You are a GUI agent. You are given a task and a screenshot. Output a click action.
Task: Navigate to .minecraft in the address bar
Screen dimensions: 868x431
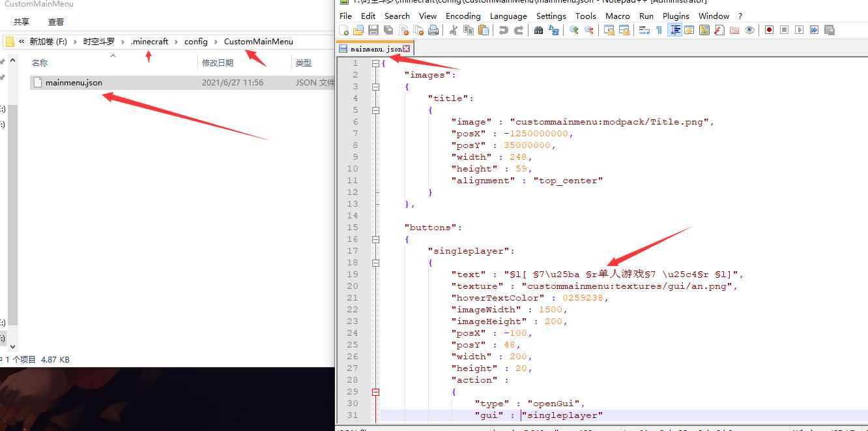point(149,42)
